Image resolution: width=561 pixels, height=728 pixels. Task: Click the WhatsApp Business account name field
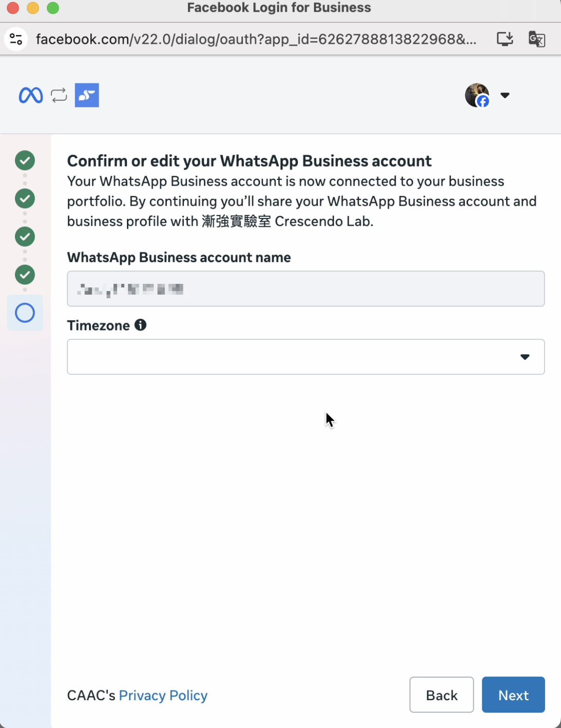pos(306,288)
